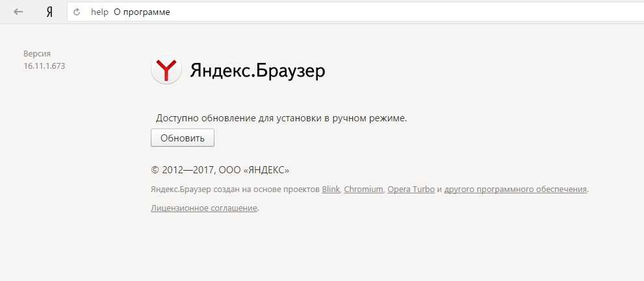This screenshot has height=281, width=644.
Task: Click the 'Яндекс.Браузер создан на основе проектов' text
Action: coord(235,189)
